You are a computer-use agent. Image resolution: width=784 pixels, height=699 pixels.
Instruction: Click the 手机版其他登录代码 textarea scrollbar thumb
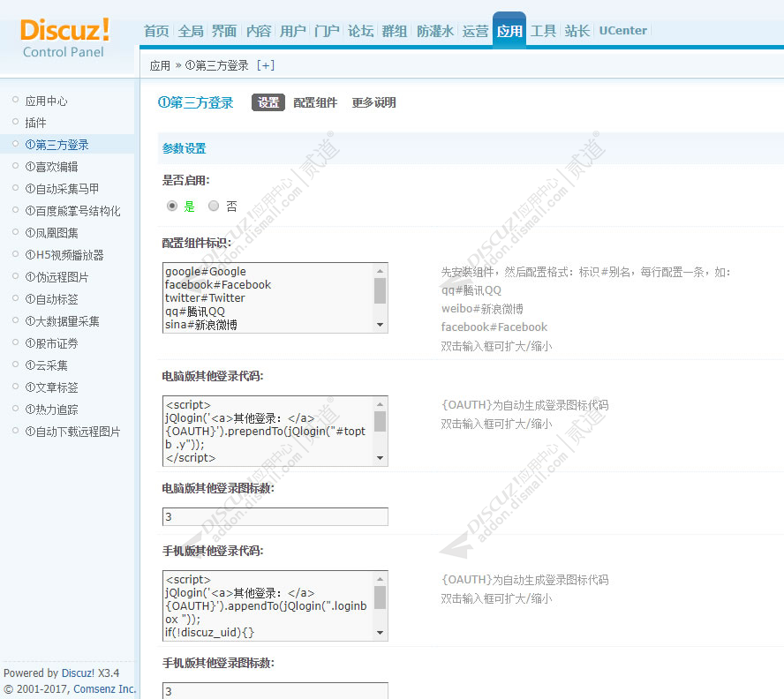[380, 598]
